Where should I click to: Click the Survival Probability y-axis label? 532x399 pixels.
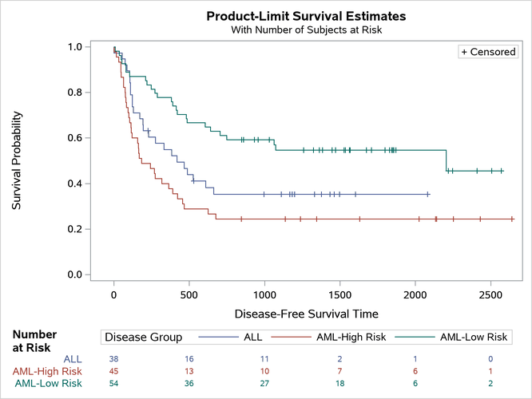point(17,161)
